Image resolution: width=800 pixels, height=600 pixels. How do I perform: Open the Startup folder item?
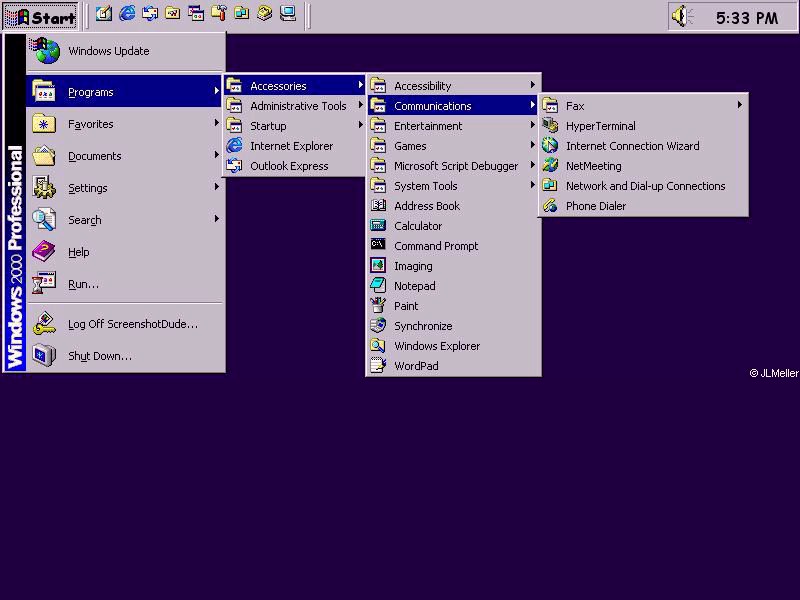tap(295, 126)
